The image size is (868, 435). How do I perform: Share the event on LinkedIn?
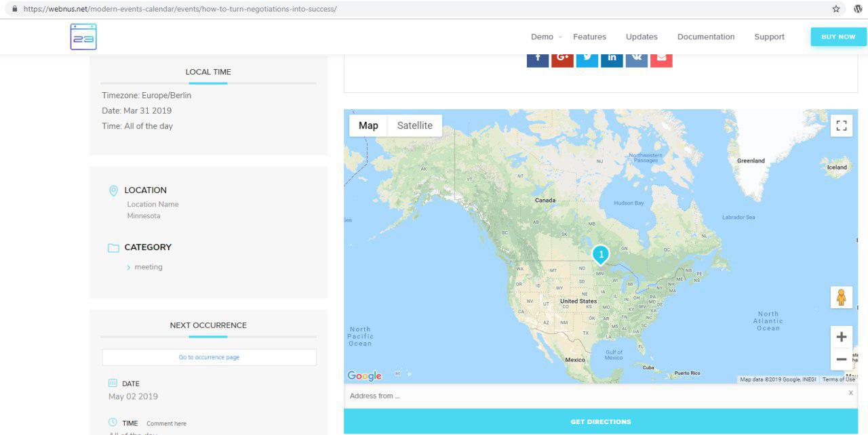pyautogui.click(x=612, y=59)
